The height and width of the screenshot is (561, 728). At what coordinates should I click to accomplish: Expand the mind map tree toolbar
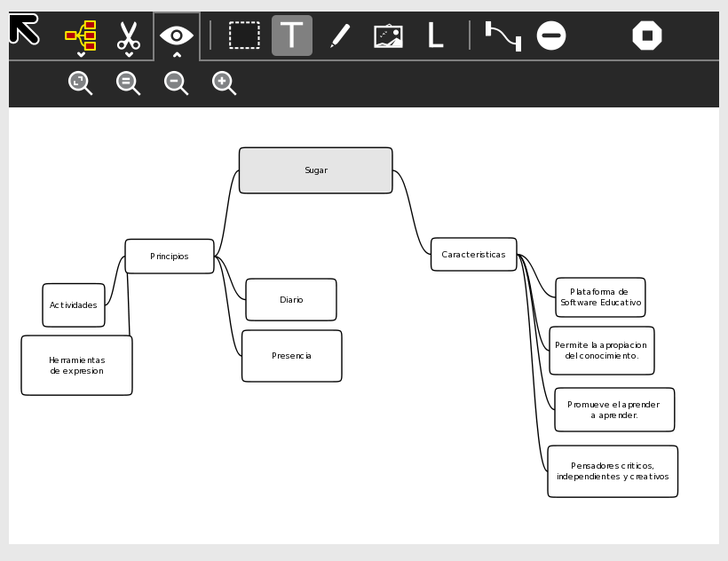(x=81, y=36)
